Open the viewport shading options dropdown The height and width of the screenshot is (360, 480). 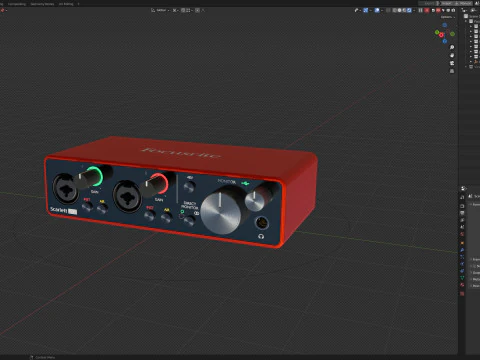click(x=414, y=10)
